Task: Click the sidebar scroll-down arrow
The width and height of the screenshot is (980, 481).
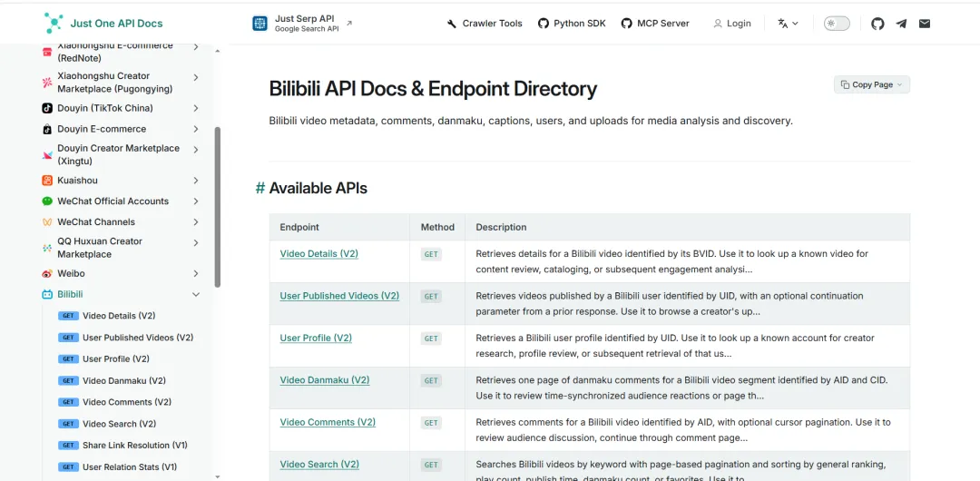Action: click(218, 476)
